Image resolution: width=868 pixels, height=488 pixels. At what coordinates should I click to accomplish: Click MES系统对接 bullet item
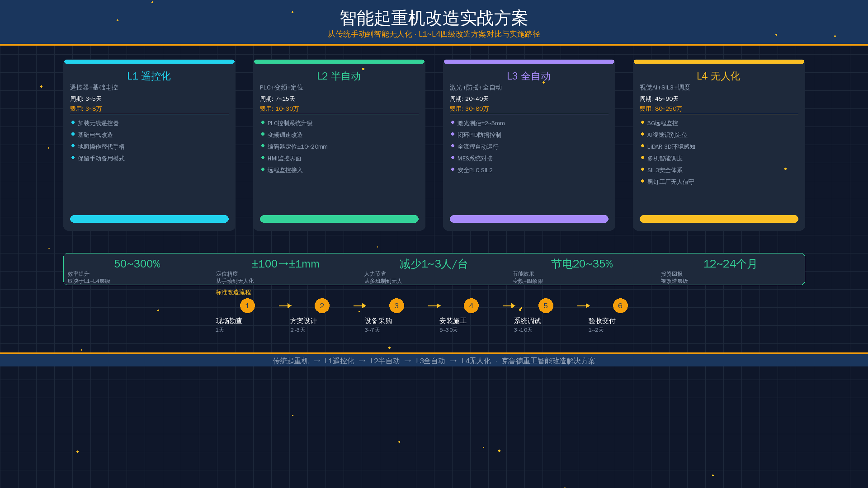coord(475,159)
